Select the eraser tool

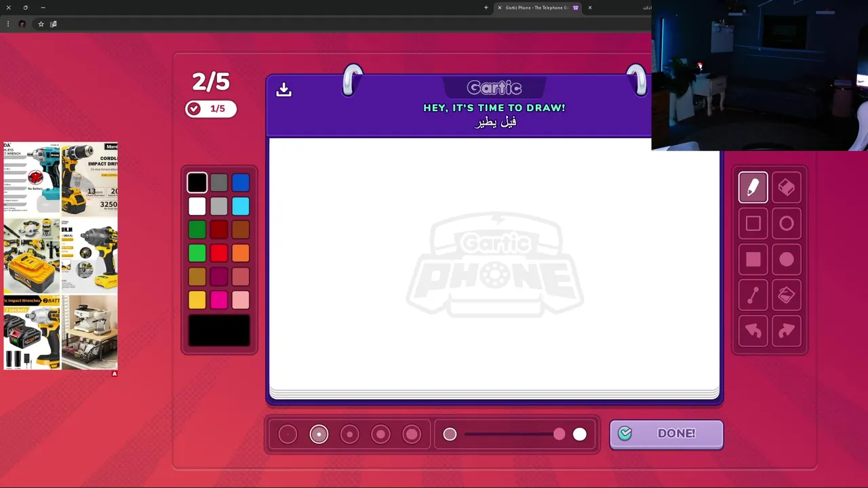click(787, 188)
